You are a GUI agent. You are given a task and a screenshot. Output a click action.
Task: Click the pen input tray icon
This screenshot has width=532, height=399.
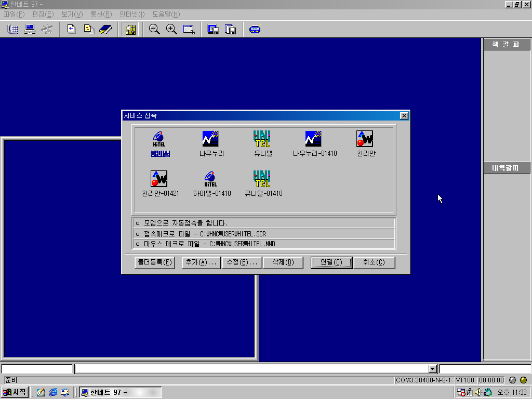tap(470, 392)
